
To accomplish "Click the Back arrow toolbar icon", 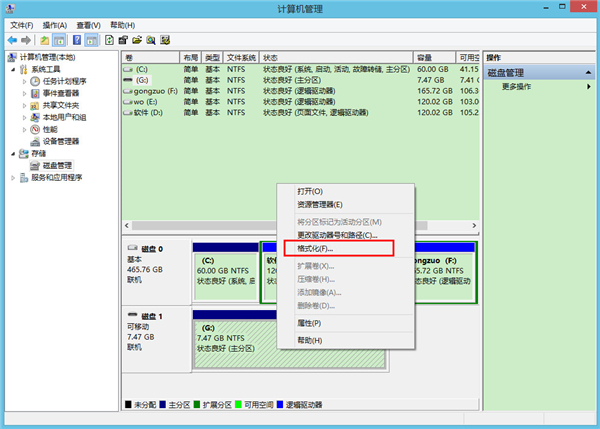I will tap(12, 40).
